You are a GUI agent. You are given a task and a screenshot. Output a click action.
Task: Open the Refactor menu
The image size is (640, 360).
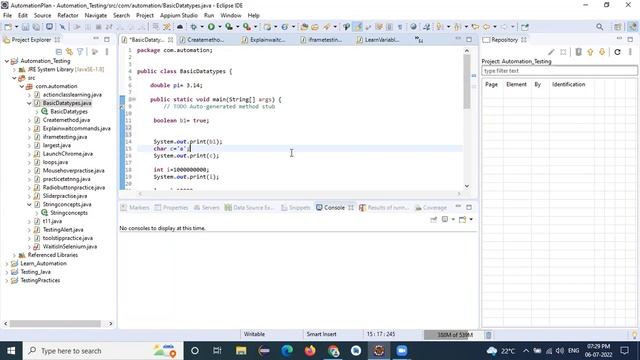(68, 16)
